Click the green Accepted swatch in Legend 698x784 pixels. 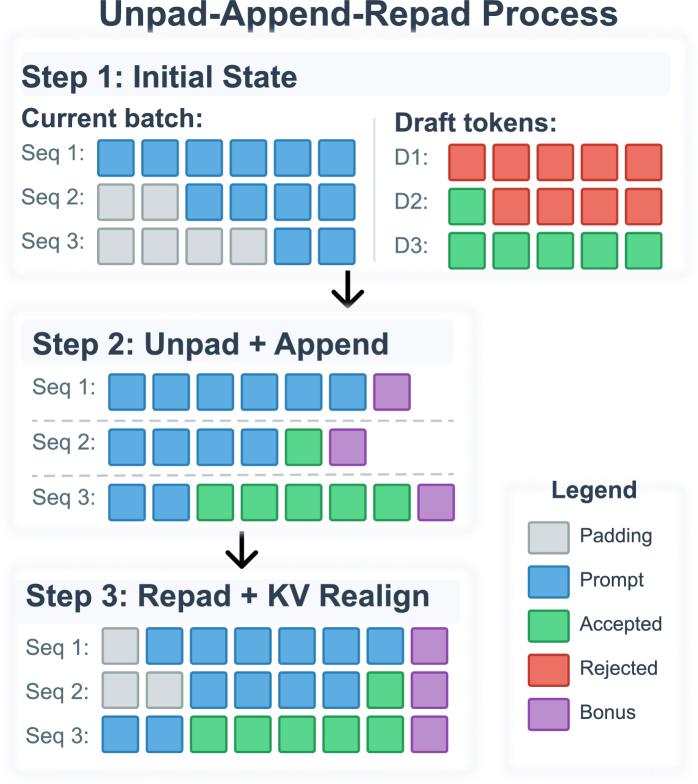(548, 626)
